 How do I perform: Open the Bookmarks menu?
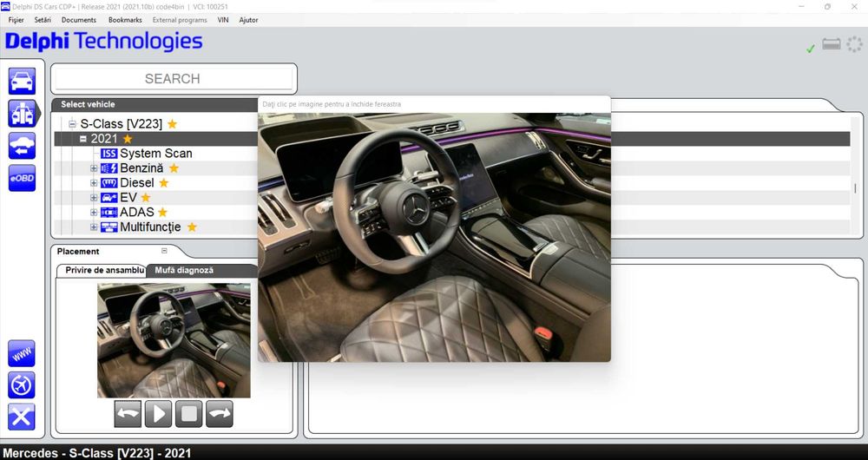point(125,20)
